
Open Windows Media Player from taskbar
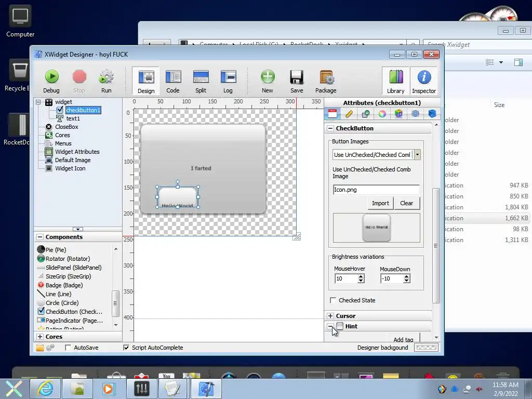point(108,389)
